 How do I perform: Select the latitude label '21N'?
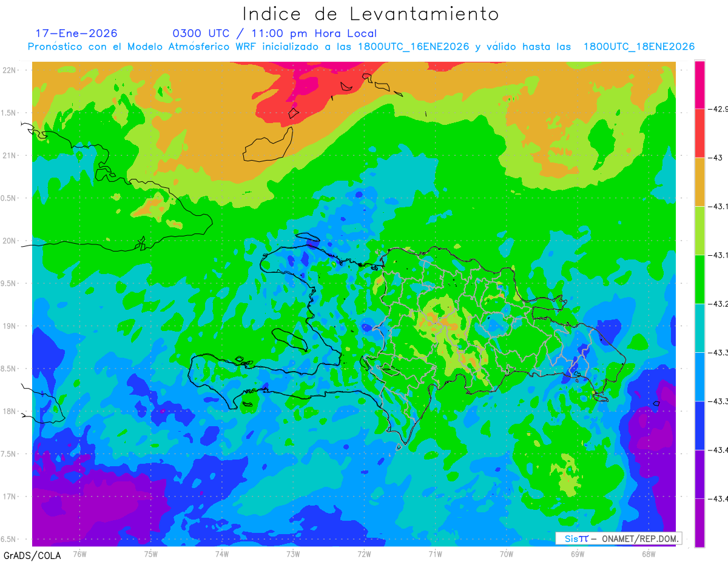coord(10,155)
